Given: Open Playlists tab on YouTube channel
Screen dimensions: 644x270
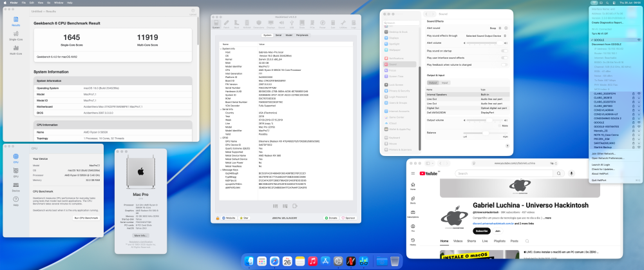Looking at the screenshot, I should point(500,241).
